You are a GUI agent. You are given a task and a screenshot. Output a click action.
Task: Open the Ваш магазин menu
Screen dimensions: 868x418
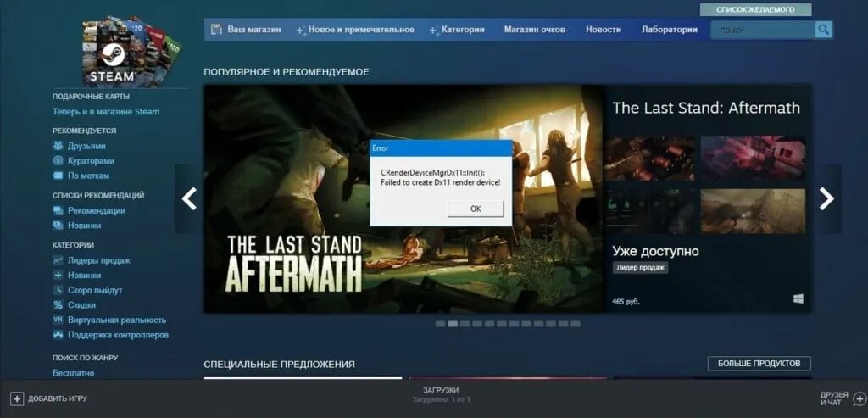click(254, 30)
